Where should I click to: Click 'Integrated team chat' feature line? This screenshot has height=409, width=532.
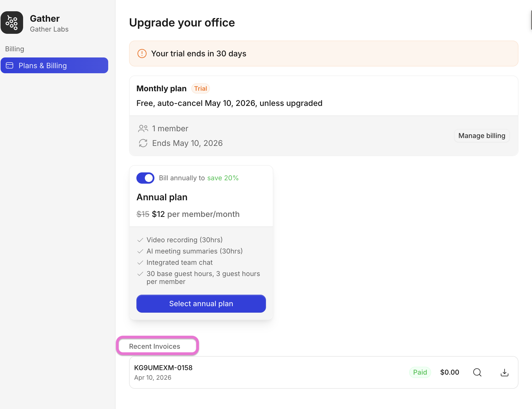coord(179,263)
